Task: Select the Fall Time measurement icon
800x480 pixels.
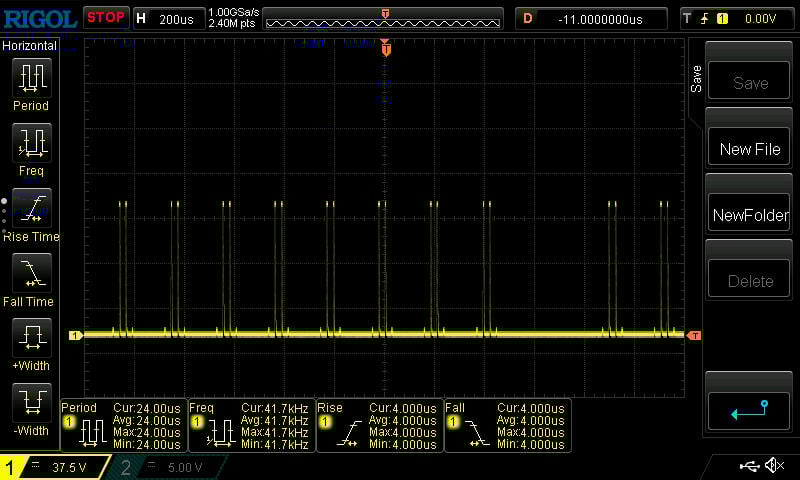Action: click(x=32, y=273)
